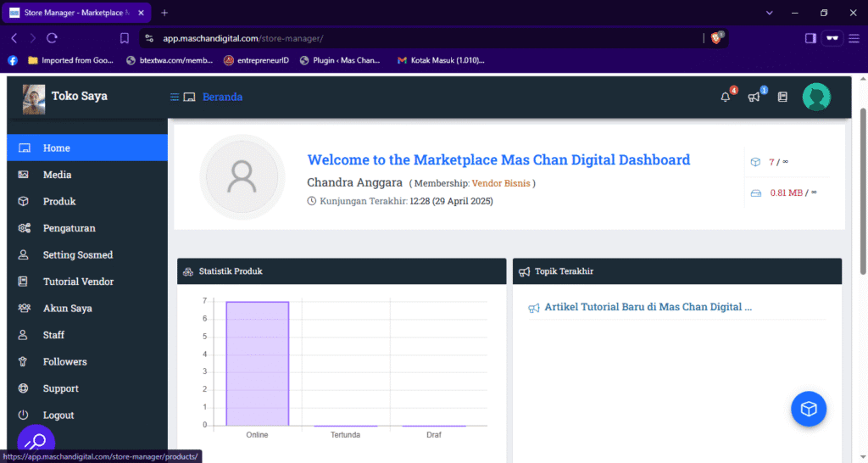Click the default user avatar placeholder
Screen dimensions: 868x463
242,177
